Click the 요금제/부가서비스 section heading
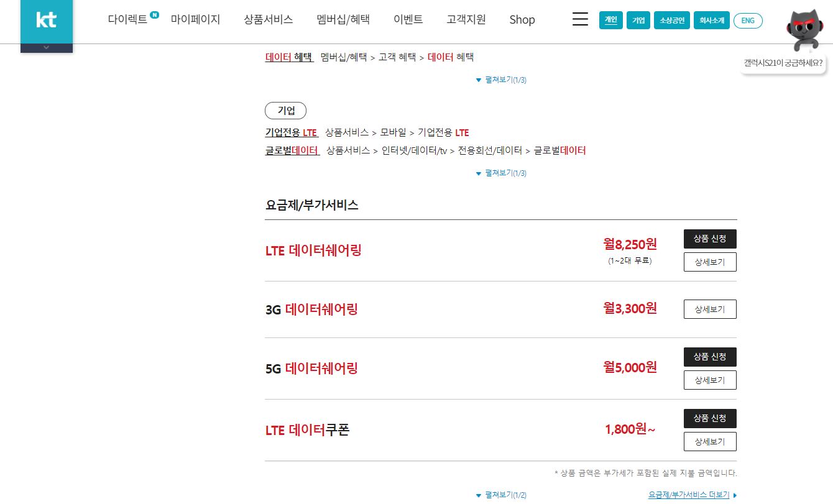Image resolution: width=833 pixels, height=504 pixels. [x=311, y=204]
